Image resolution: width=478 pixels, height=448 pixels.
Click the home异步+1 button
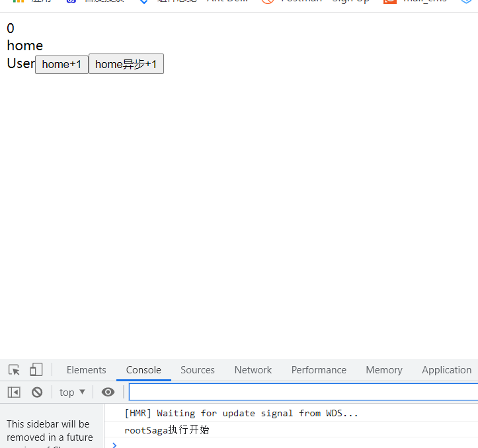coord(126,64)
